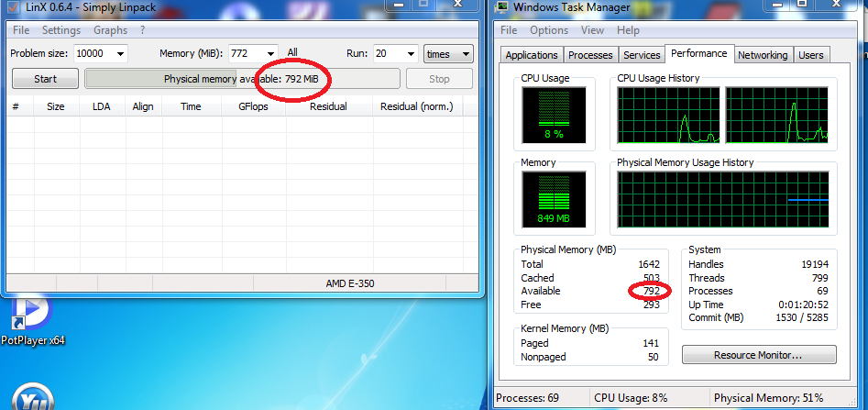Click the CPU Usage 8 % gauge
The width and height of the screenshot is (868, 410).
554,115
